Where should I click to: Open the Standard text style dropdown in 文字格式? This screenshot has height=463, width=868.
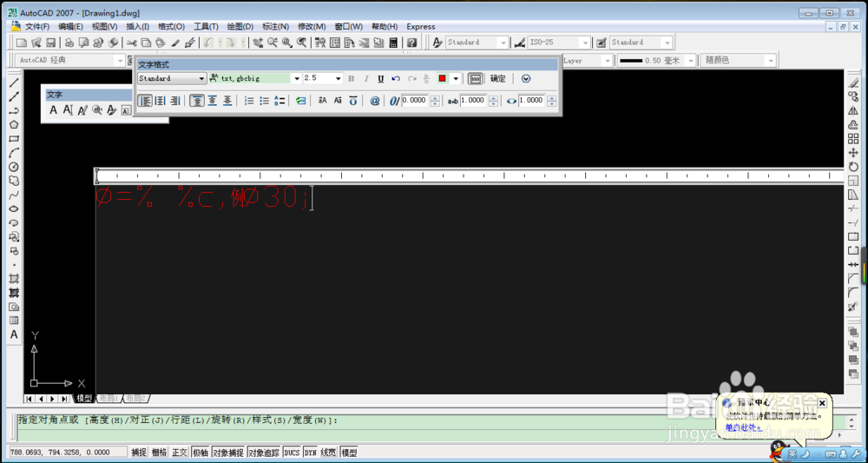tap(202, 79)
